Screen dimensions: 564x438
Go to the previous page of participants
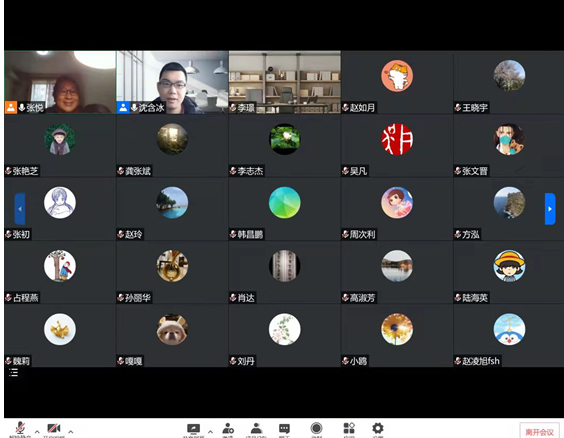(x=20, y=209)
